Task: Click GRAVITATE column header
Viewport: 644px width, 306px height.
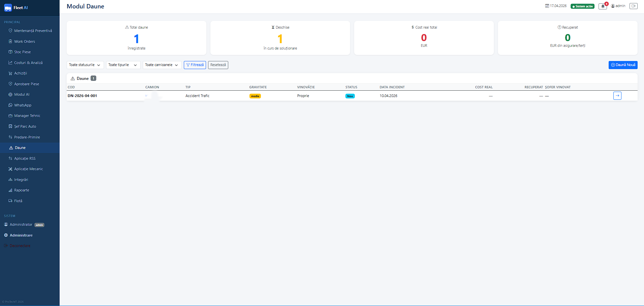Action: point(258,87)
